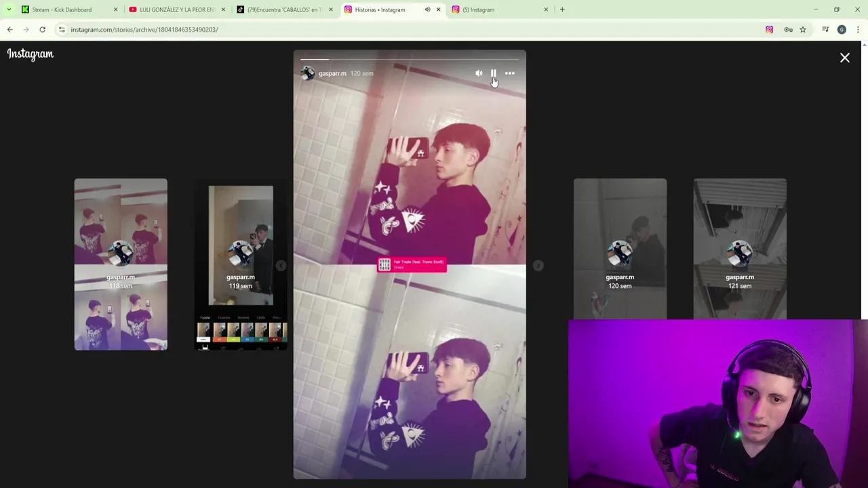Image resolution: width=868 pixels, height=488 pixels.
Task: Open the media controls icon
Action: [x=825, y=30]
